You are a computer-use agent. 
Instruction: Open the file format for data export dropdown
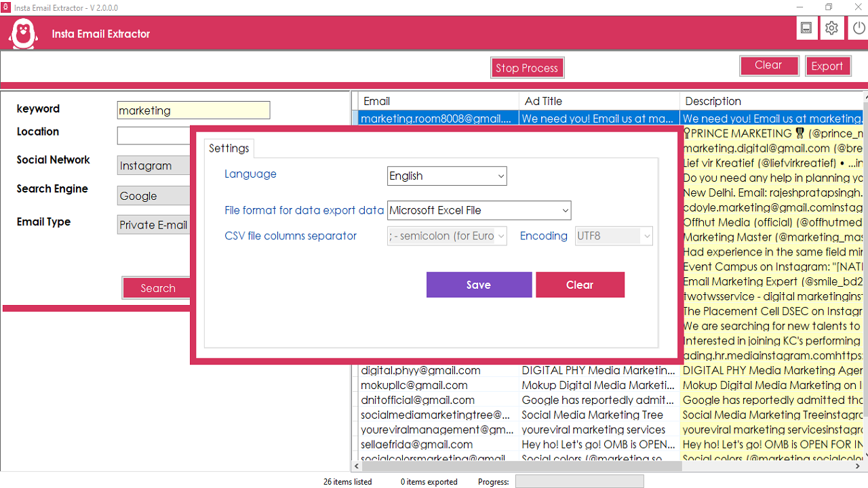[478, 210]
